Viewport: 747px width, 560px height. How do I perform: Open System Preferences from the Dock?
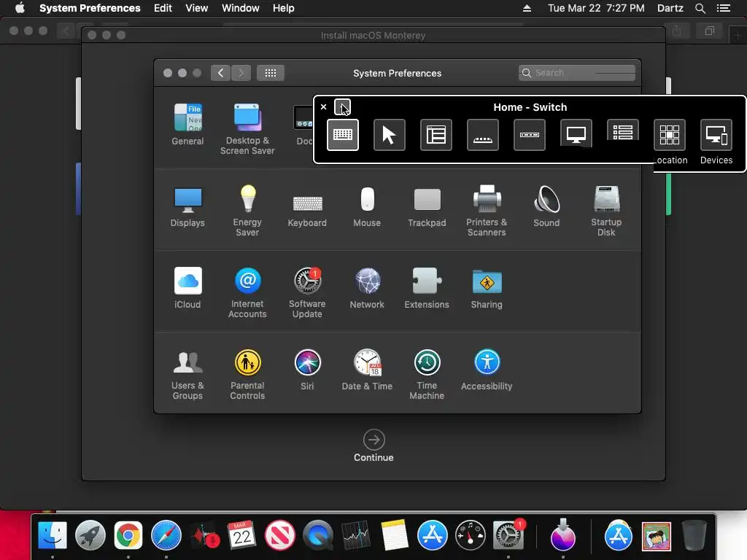508,535
